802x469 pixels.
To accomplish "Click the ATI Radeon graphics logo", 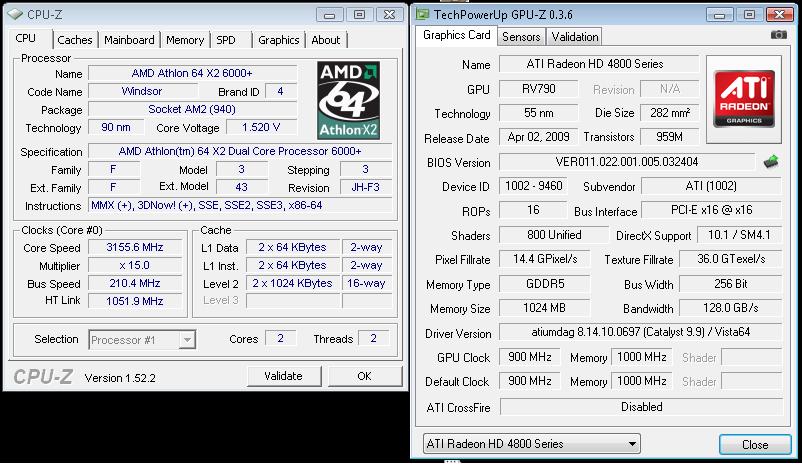I will coord(744,100).
